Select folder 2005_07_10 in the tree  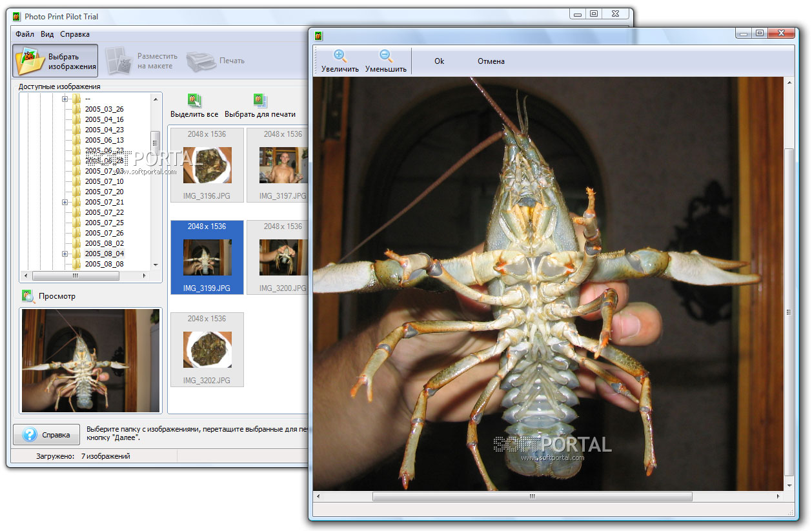104,181
